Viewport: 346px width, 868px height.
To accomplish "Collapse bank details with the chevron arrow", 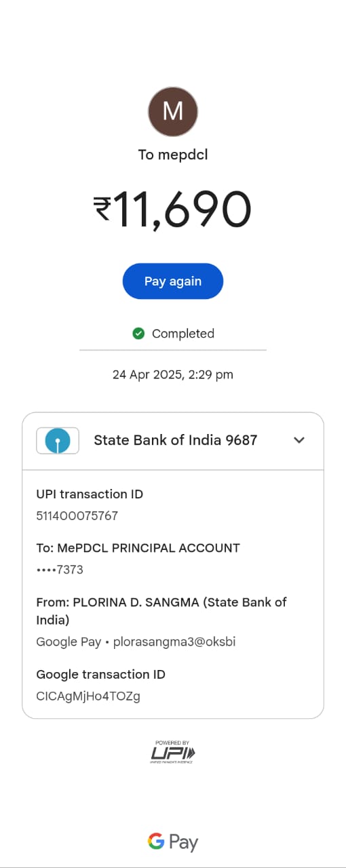I will [x=299, y=440].
